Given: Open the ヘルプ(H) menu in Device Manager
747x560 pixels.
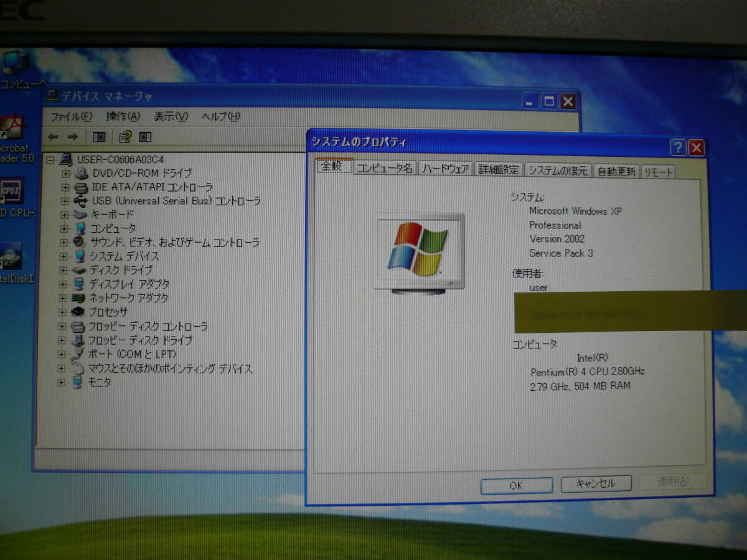Looking at the screenshot, I should [221, 116].
